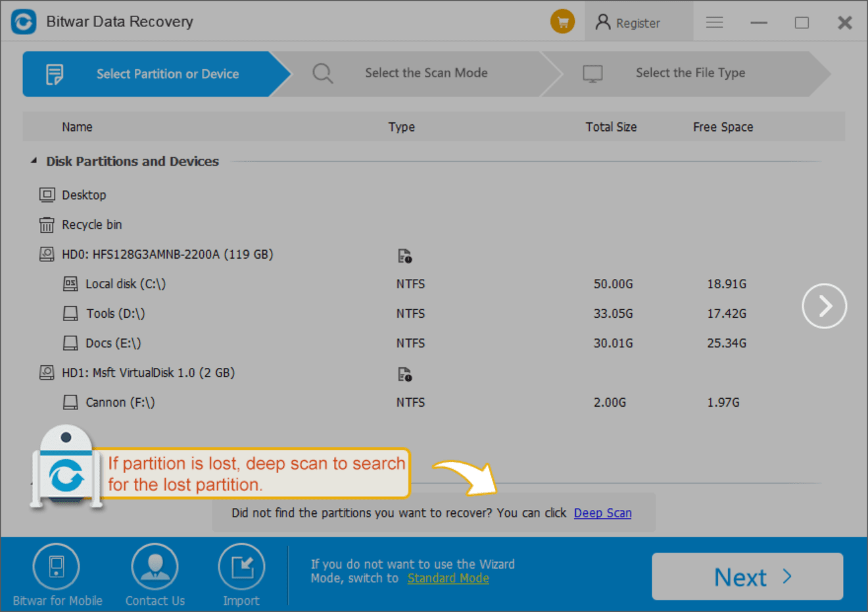This screenshot has width=868, height=612.
Task: Click the warning icon next to HD0
Action: [x=406, y=255]
